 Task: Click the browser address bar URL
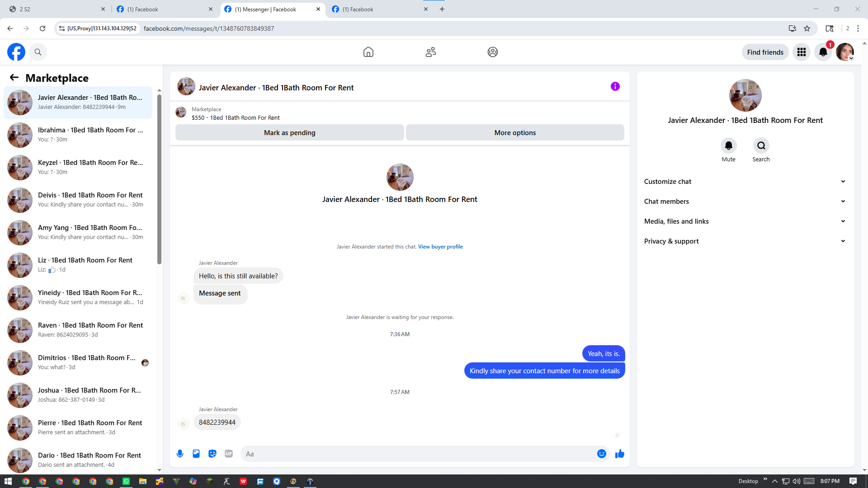tap(209, 28)
